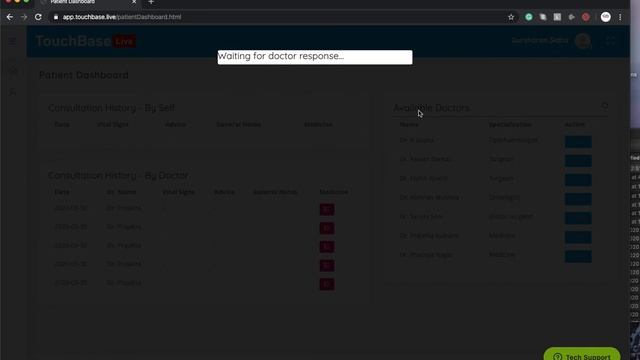Viewport: 640px width, 360px height.
Task: Click the Tech Support button
Action: (582, 354)
